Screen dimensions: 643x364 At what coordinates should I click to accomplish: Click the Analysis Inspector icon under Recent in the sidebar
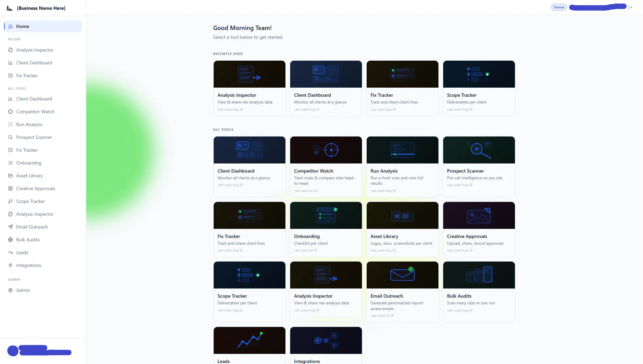click(x=10, y=50)
